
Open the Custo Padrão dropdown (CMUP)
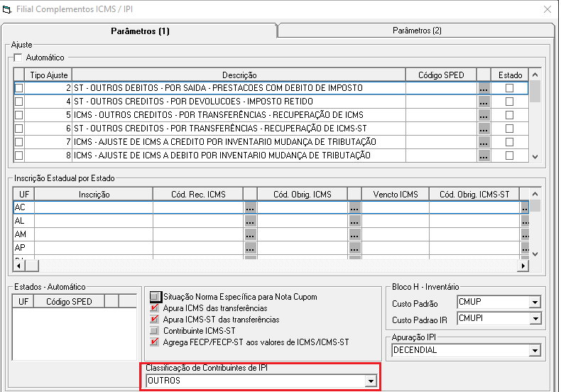point(535,303)
